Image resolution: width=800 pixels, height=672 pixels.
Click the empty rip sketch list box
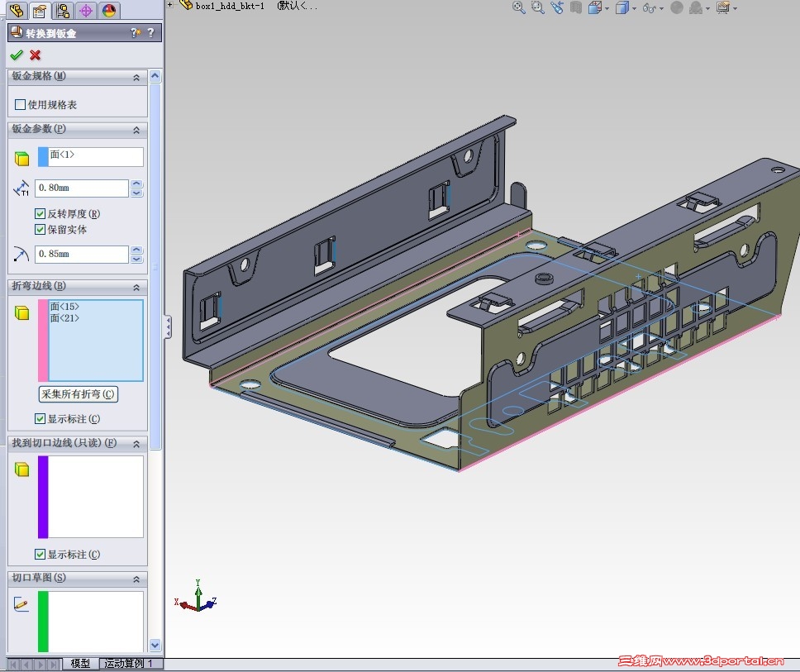coord(91,622)
